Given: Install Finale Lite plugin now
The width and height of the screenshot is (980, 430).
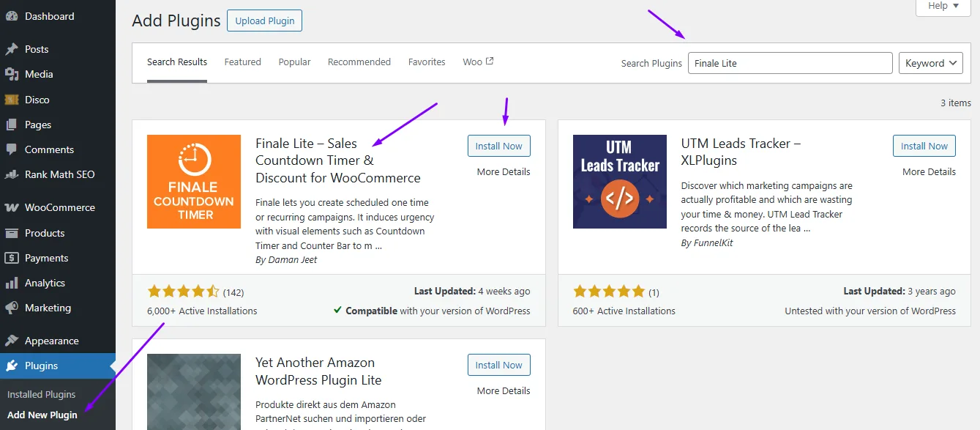Looking at the screenshot, I should tap(499, 146).
